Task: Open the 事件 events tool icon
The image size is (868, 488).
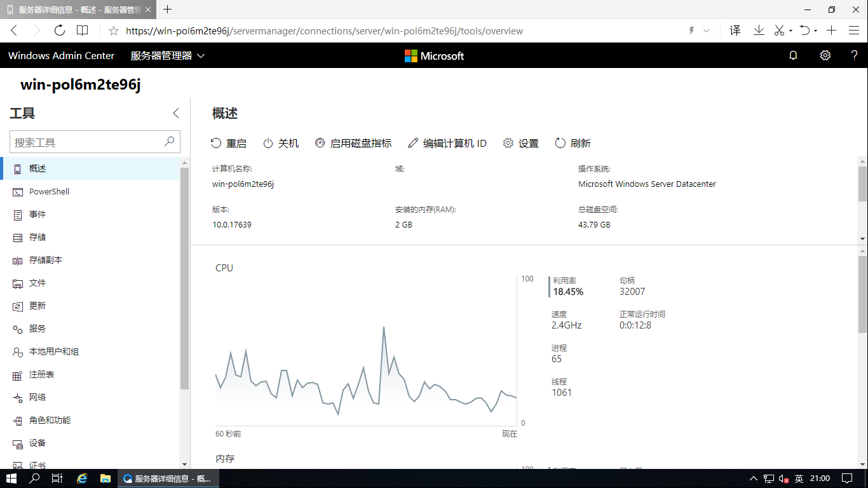Action: tap(17, 215)
